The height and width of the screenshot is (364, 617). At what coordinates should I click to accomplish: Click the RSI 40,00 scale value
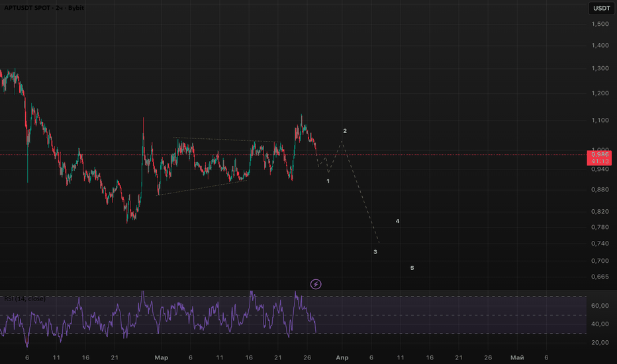pos(600,324)
